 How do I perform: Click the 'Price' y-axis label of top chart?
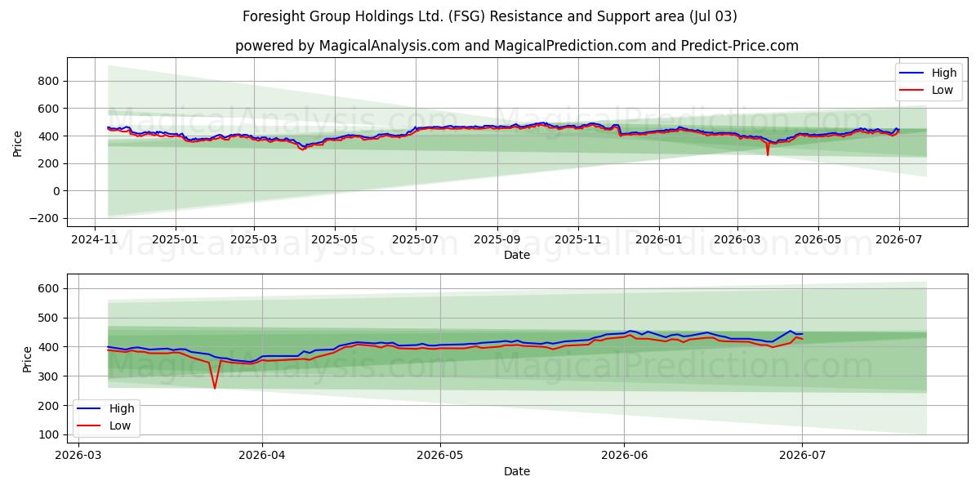(x=18, y=143)
